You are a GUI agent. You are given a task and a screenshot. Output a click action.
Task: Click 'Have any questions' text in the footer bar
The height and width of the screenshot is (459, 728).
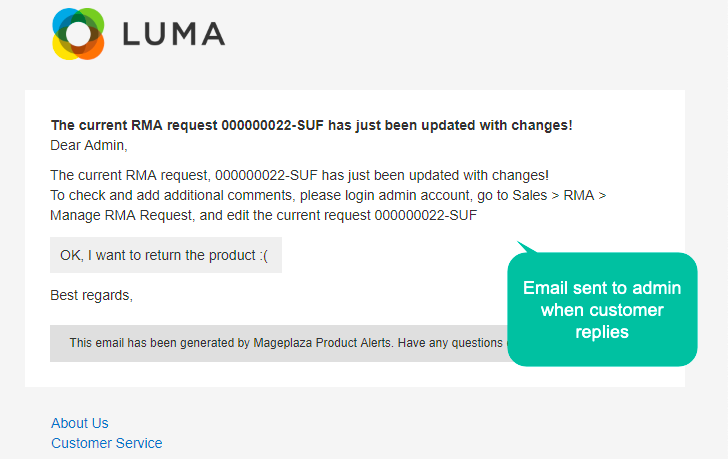pos(450,343)
